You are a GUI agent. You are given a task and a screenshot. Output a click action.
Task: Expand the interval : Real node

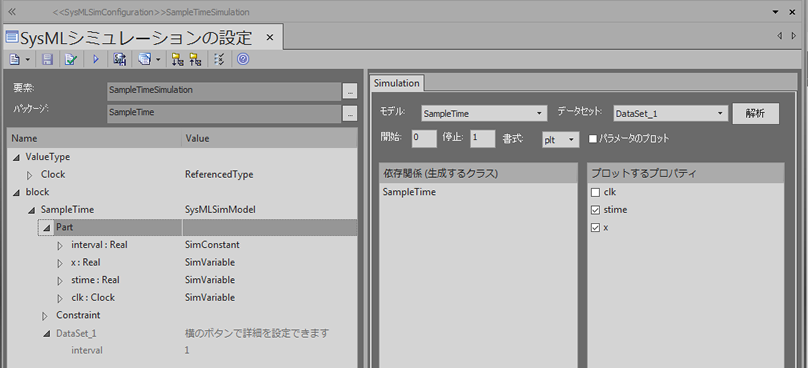pos(60,245)
